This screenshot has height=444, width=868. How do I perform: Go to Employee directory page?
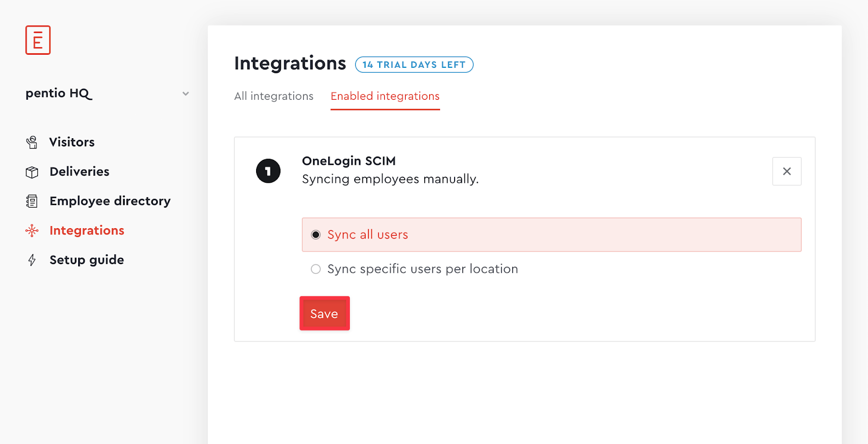110,201
